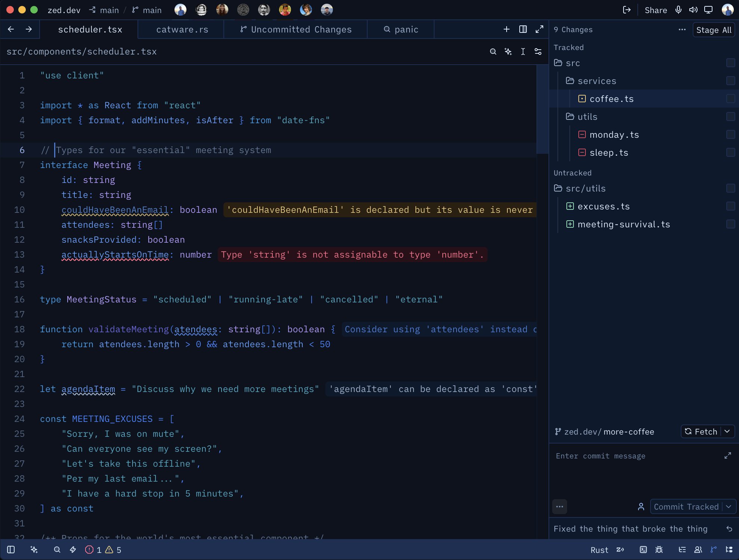Open collaboration panel people icon

point(698,550)
